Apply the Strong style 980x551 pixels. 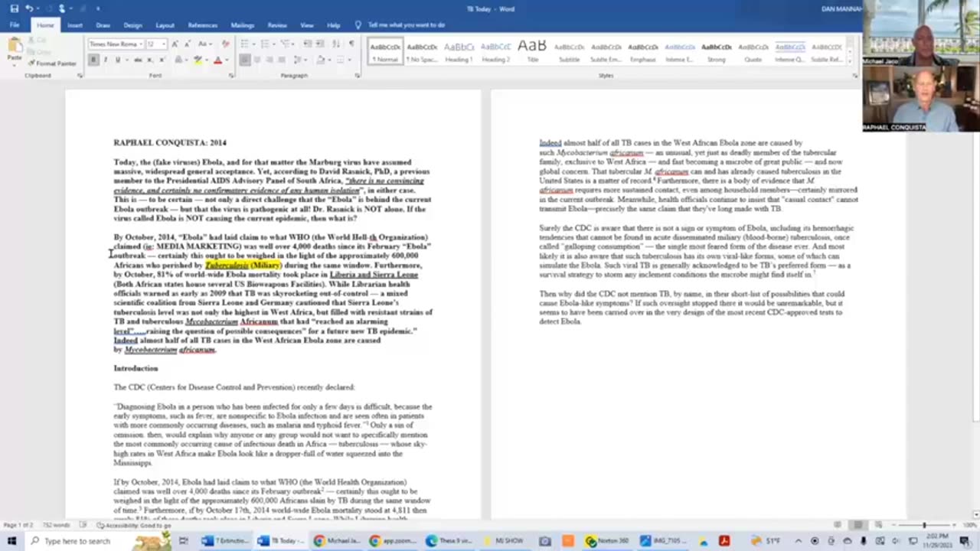tap(716, 51)
